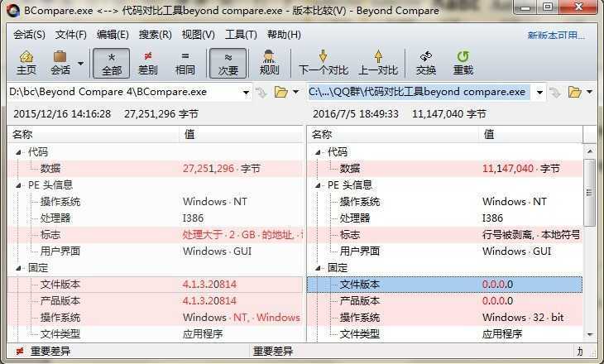Click the right pane scroll down arrow

(x=590, y=335)
